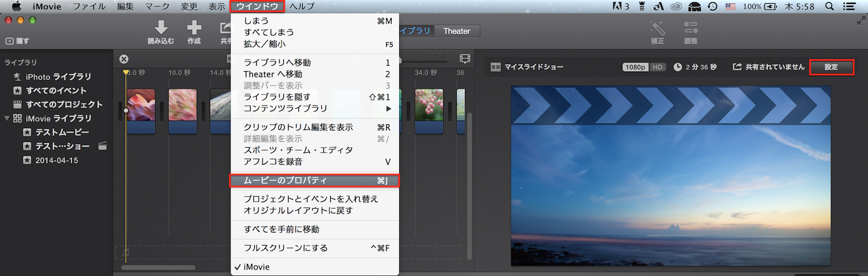Click the timeline horizontal scrollbar
868x276 pixels.
158,267
